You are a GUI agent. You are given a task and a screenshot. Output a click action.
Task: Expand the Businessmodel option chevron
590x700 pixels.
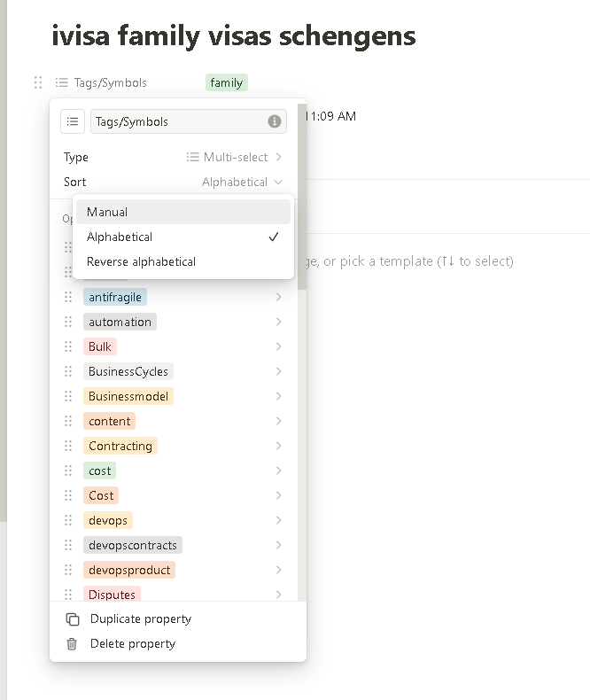278,396
